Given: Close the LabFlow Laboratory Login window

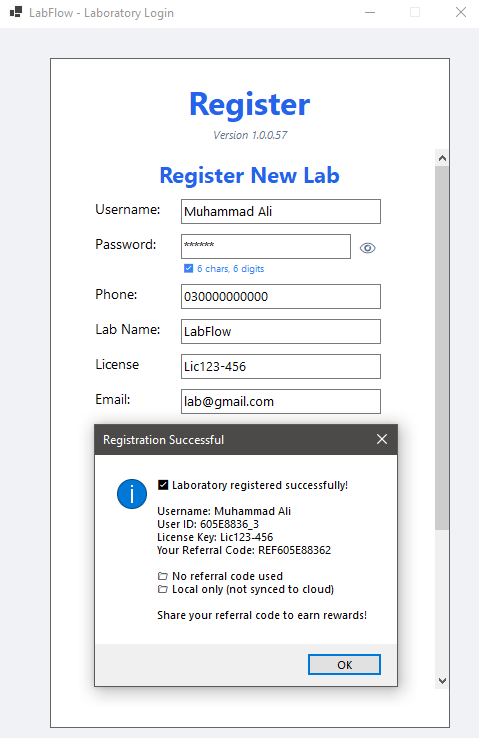Looking at the screenshot, I should pyautogui.click(x=461, y=12).
